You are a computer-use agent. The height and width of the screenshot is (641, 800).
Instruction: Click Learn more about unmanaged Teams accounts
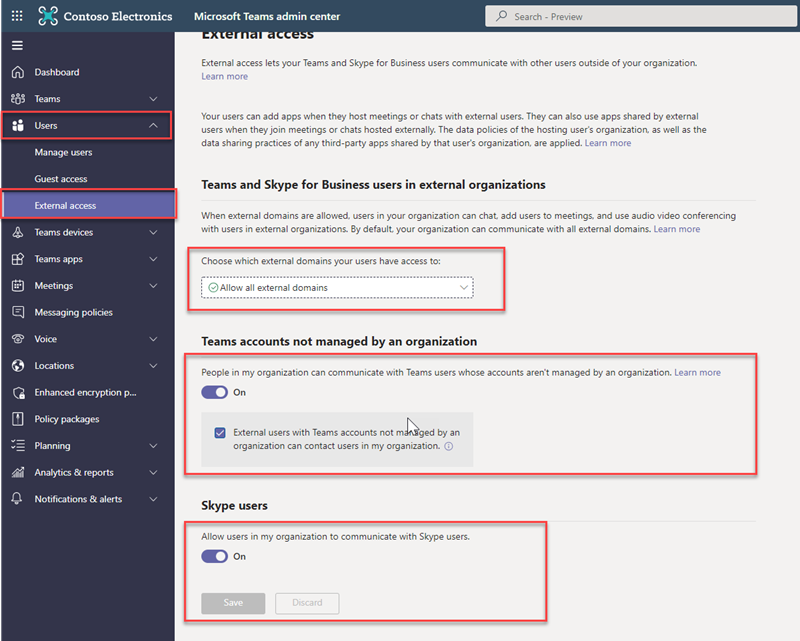(x=697, y=373)
